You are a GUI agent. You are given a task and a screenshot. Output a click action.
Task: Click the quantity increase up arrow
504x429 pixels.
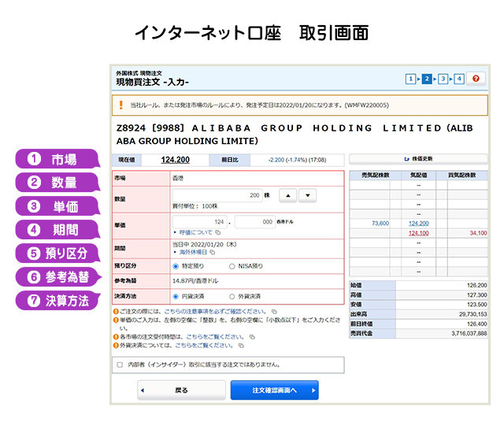tap(288, 195)
